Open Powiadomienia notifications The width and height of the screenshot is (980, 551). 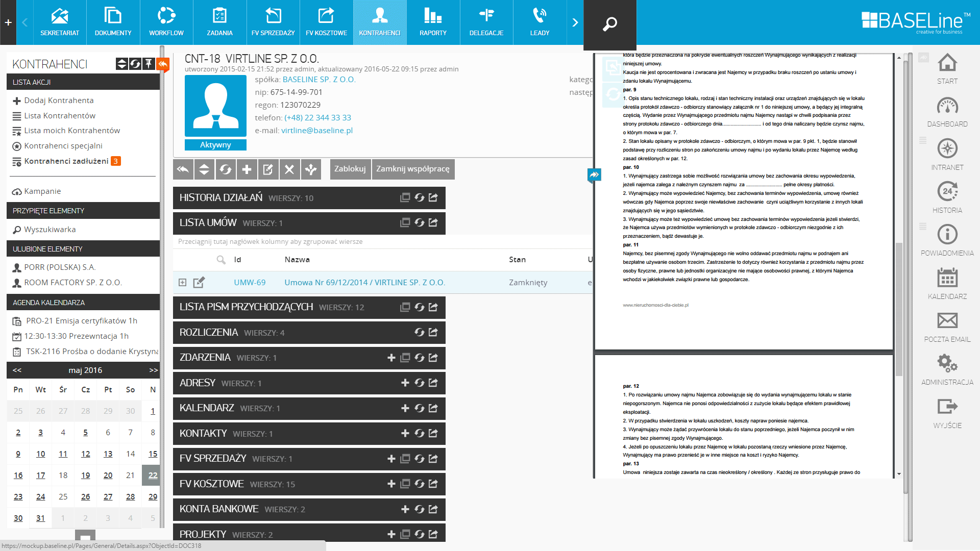coord(947,241)
